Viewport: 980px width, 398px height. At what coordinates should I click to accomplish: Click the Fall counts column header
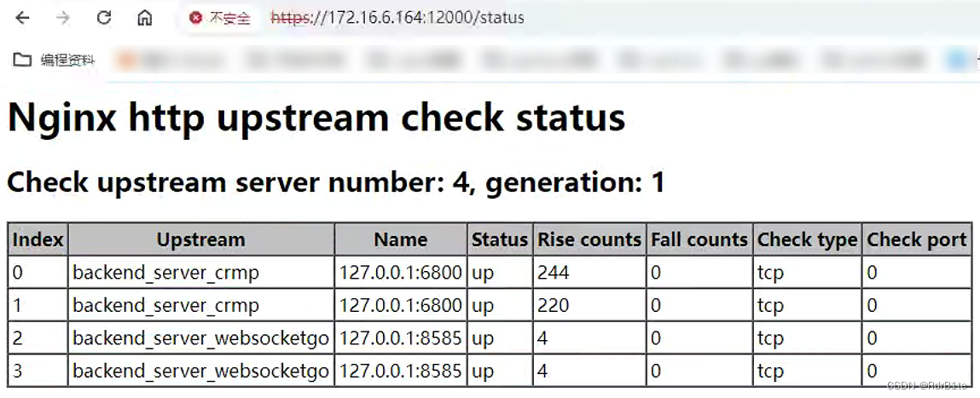click(699, 239)
